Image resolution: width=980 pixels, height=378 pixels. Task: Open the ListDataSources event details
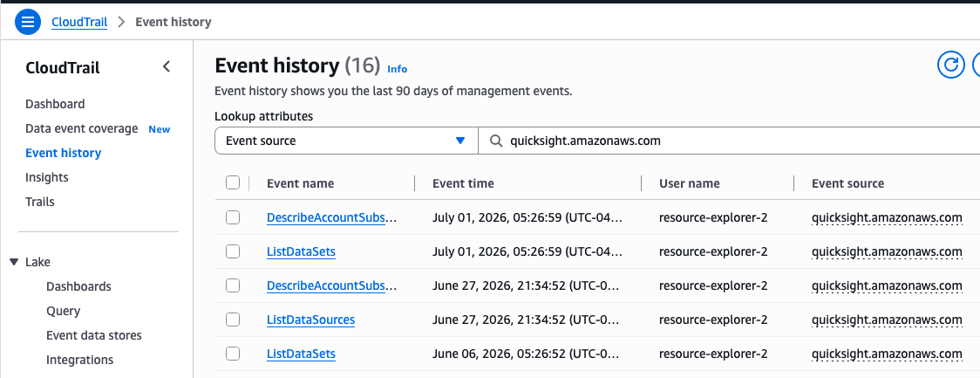(310, 320)
